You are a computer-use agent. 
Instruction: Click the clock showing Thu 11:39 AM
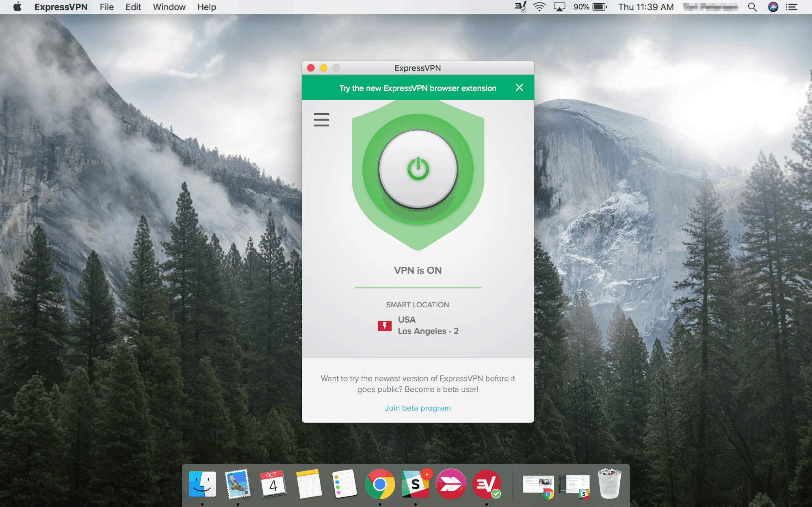point(646,7)
